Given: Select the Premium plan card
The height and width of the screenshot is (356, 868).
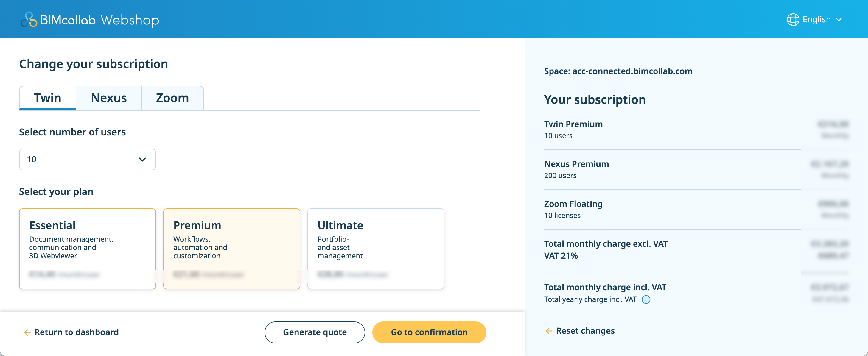Looking at the screenshot, I should pyautogui.click(x=231, y=249).
